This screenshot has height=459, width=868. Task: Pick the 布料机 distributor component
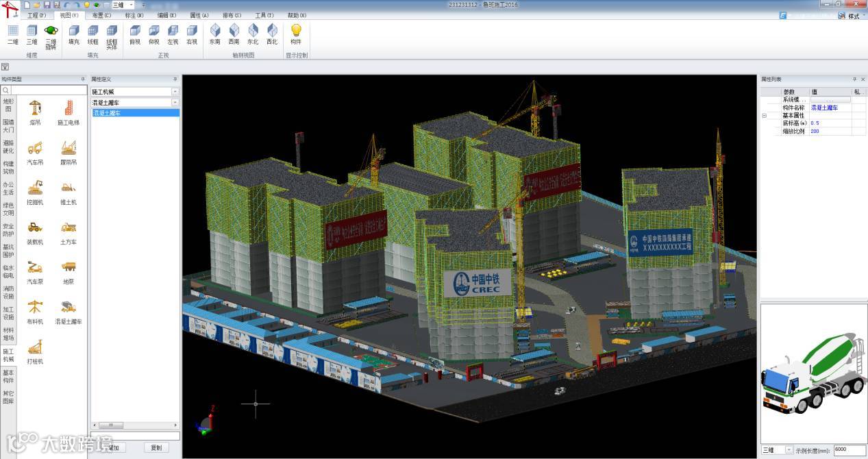point(35,312)
